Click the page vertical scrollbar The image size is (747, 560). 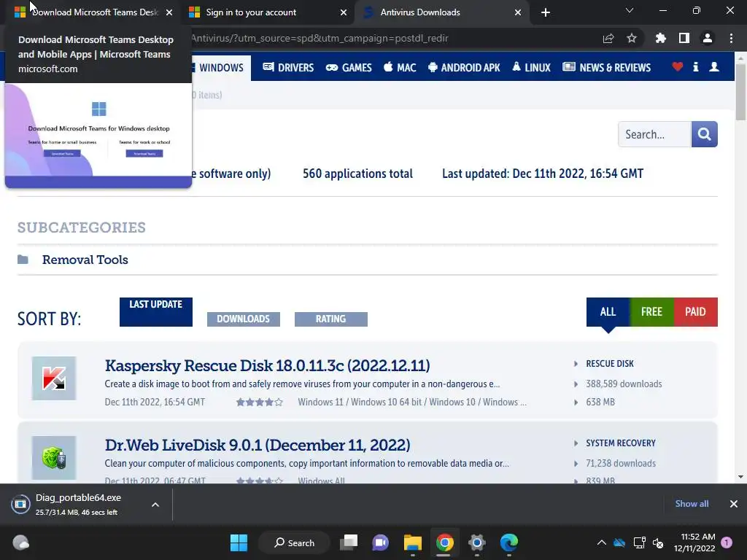point(740,91)
